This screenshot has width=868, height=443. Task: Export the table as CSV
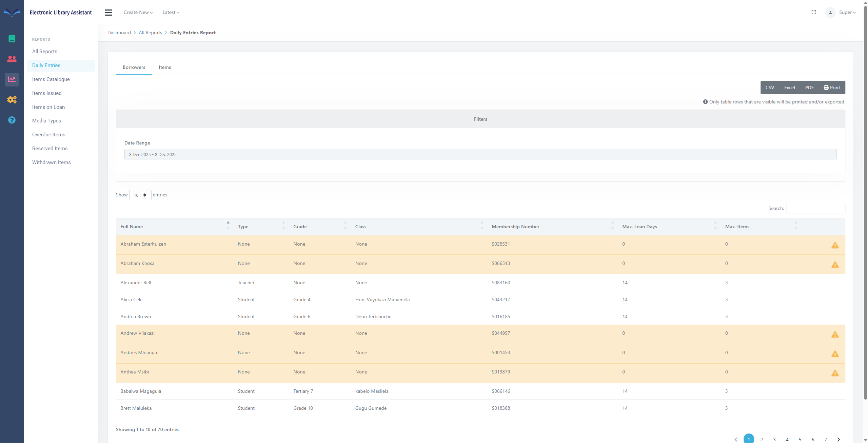pyautogui.click(x=770, y=88)
